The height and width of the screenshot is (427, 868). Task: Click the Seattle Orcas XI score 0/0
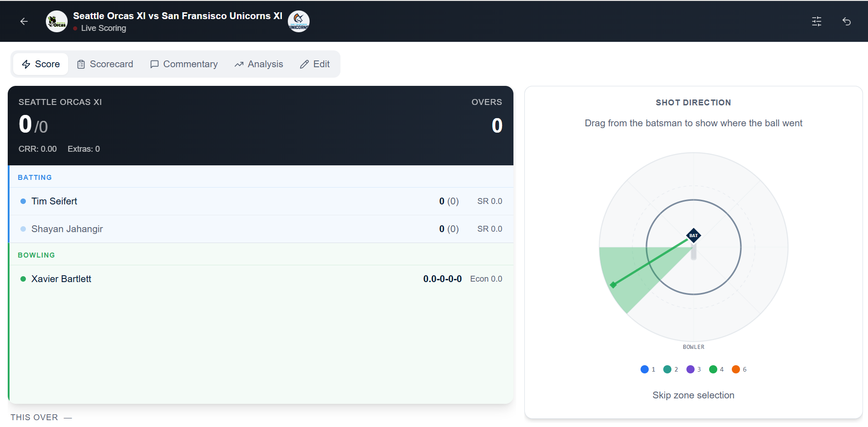[33, 124]
